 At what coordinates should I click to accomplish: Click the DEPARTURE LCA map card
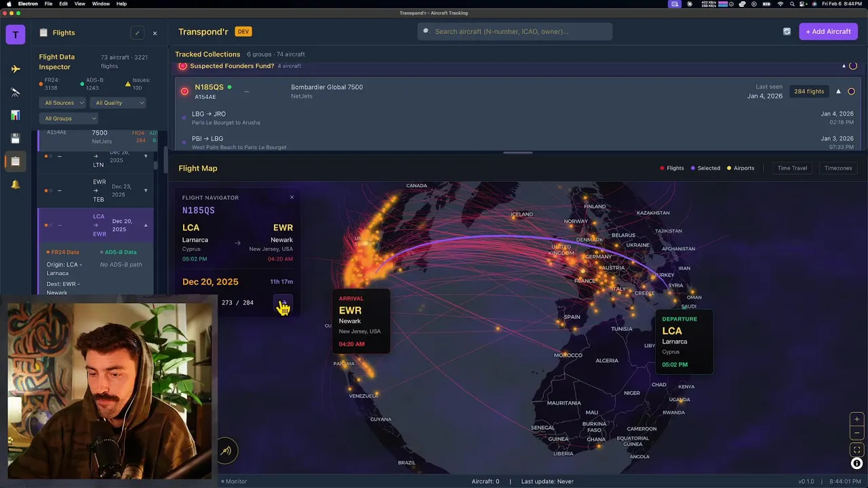click(x=684, y=342)
